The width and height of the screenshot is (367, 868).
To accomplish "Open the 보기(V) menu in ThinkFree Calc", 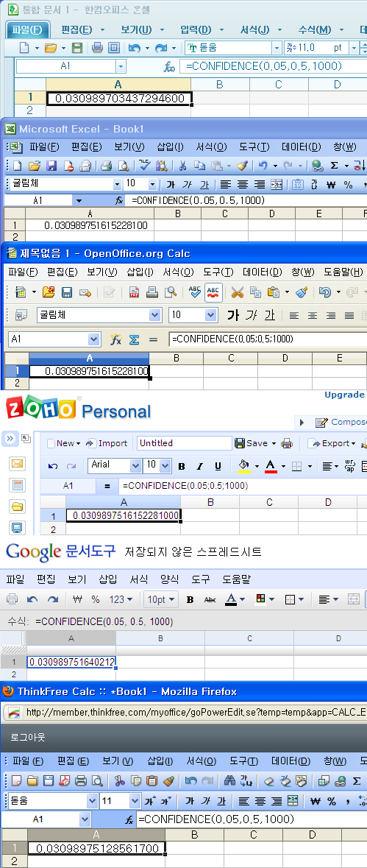I will (x=118, y=761).
